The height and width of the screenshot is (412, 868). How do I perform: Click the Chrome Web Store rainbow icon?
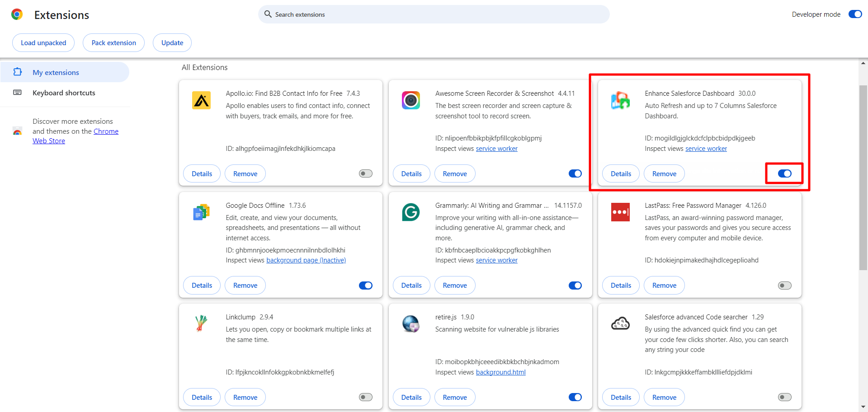[x=17, y=131]
